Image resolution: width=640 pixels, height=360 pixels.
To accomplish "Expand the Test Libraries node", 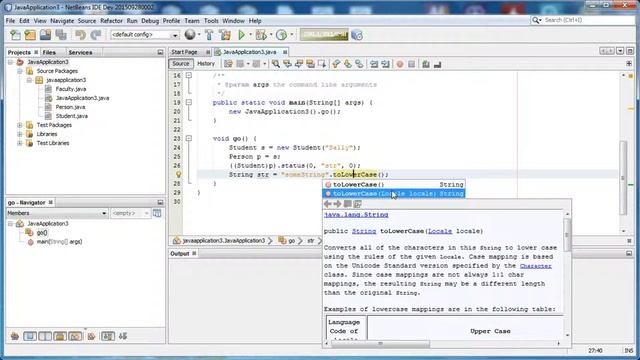I will [x=20, y=143].
